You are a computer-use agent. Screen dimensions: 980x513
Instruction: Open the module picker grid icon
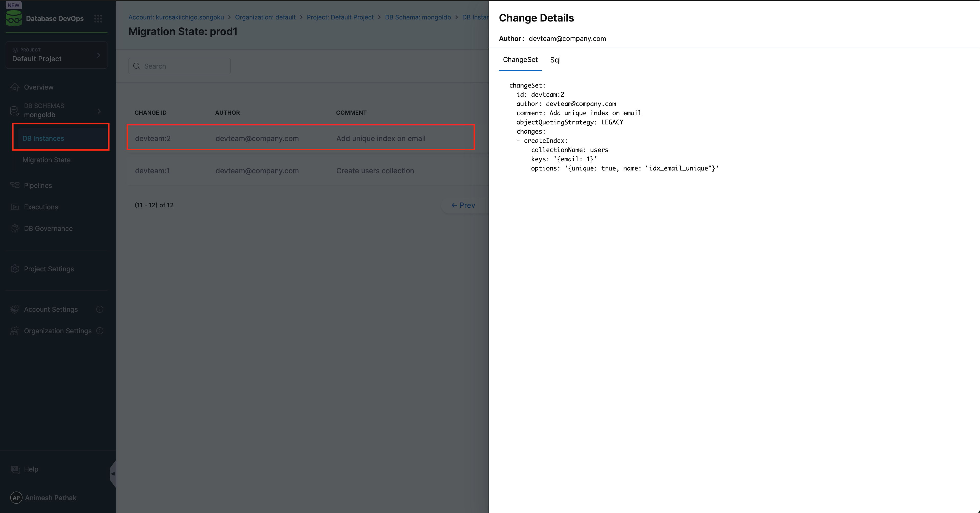[98, 18]
